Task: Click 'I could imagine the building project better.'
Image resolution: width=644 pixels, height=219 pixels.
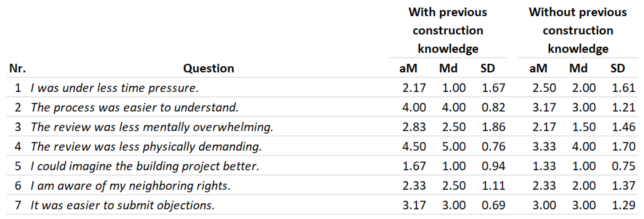Action: (145, 166)
